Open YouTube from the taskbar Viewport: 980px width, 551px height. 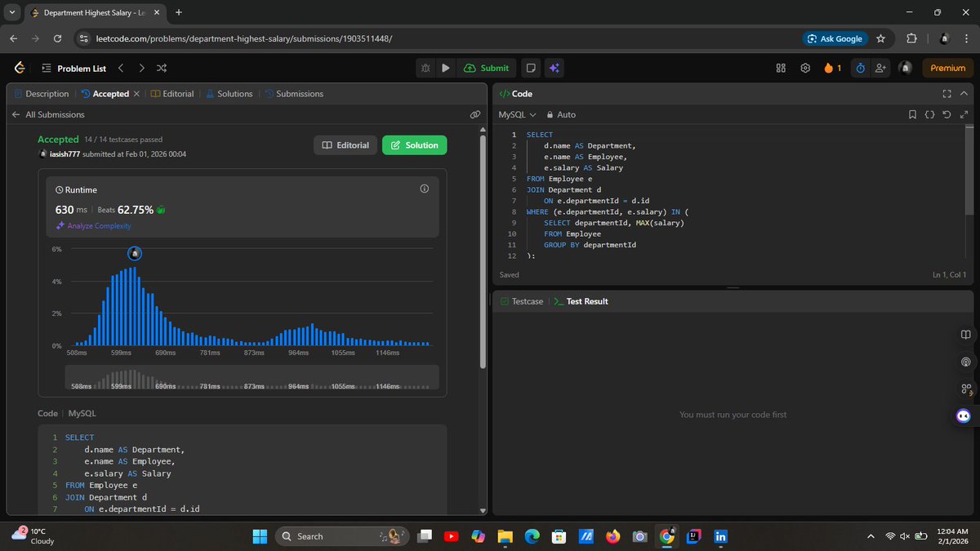click(x=451, y=536)
